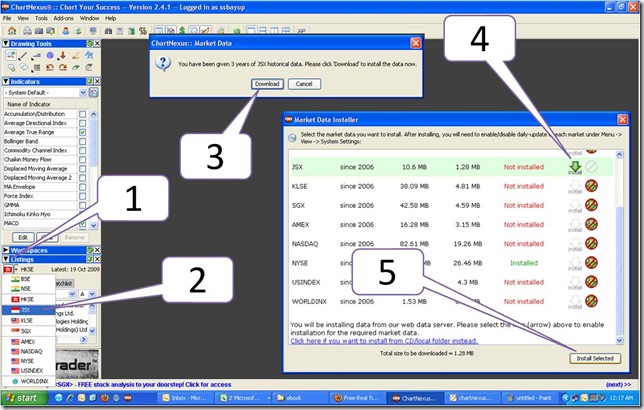Click the cancel icon in the WORLDINX row
The height and width of the screenshot is (410, 644).
[591, 301]
